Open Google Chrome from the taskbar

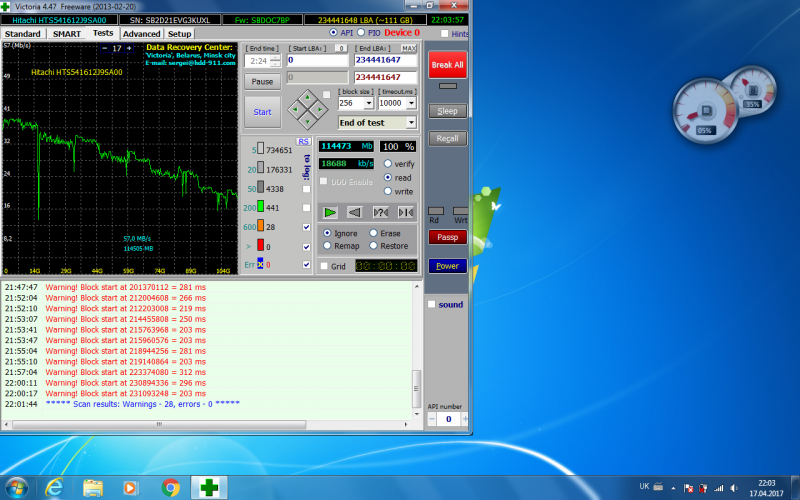click(x=170, y=487)
